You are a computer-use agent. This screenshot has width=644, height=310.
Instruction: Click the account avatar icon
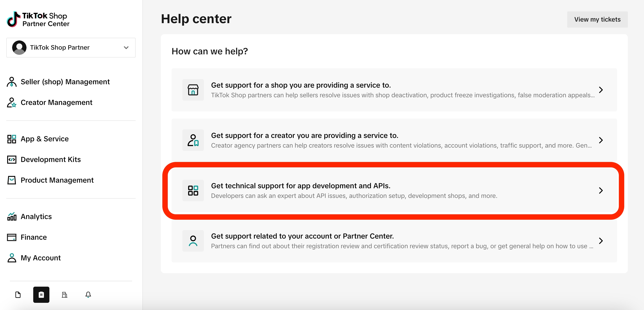pyautogui.click(x=19, y=48)
